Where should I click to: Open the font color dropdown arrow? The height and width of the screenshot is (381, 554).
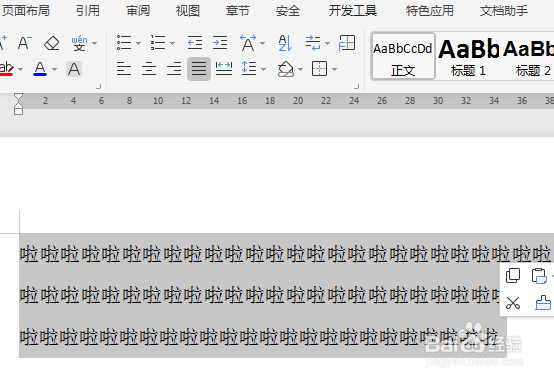54,69
